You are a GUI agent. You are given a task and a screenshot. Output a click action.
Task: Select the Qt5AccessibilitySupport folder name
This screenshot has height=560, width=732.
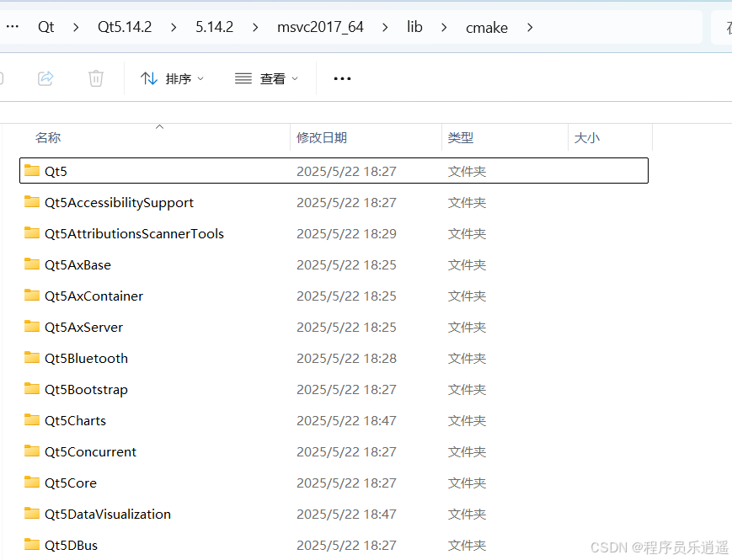119,203
